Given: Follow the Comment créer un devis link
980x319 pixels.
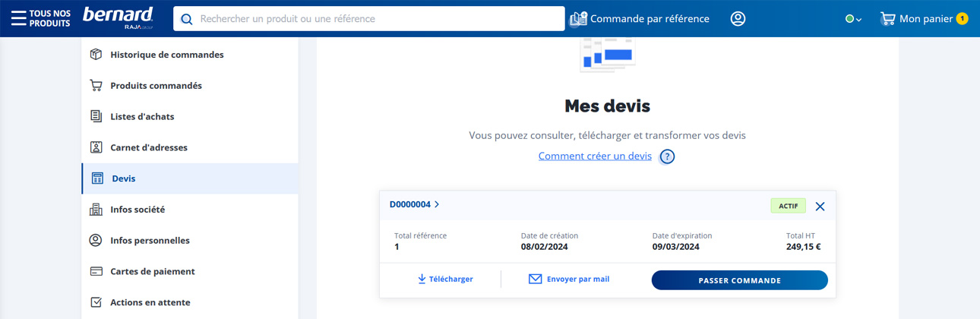Looking at the screenshot, I should 595,156.
